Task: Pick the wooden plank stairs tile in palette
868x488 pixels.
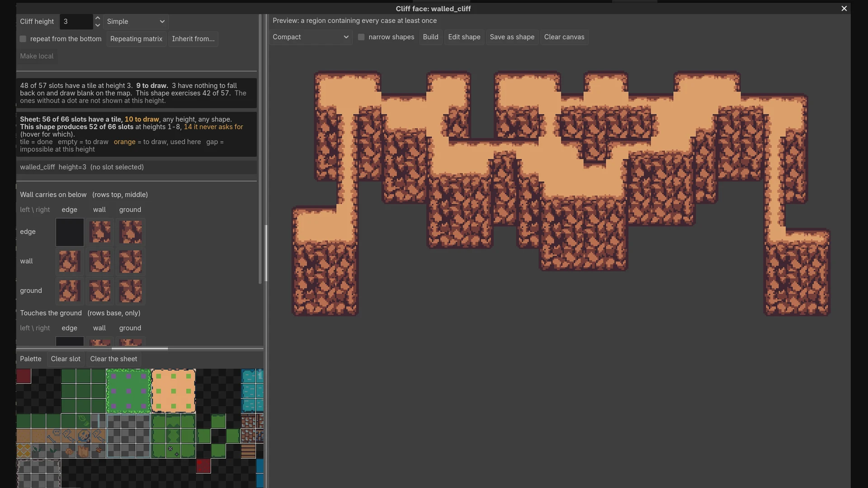Action: click(248, 451)
